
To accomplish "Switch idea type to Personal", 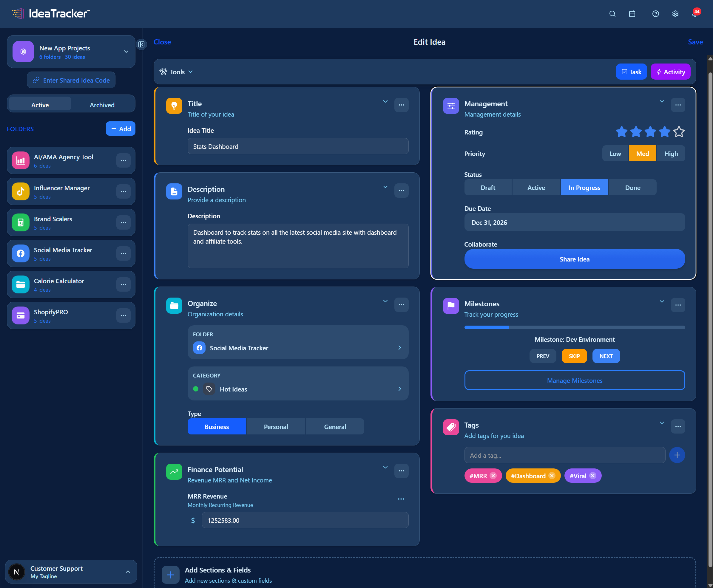I will point(276,426).
